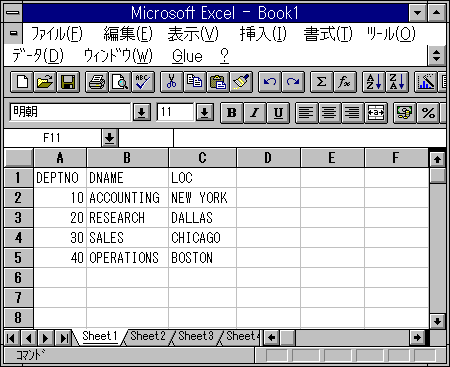Launch ChartWizard icon
450x367 pixels.
click(425, 82)
